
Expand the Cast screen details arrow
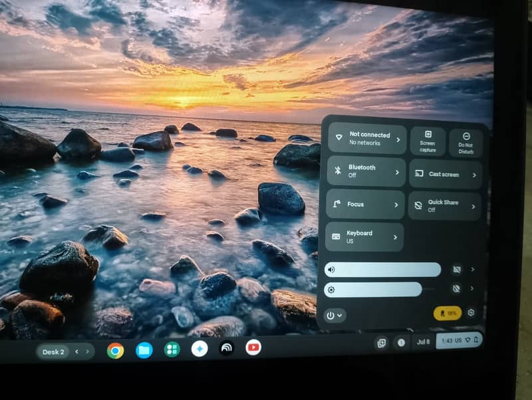coord(474,175)
